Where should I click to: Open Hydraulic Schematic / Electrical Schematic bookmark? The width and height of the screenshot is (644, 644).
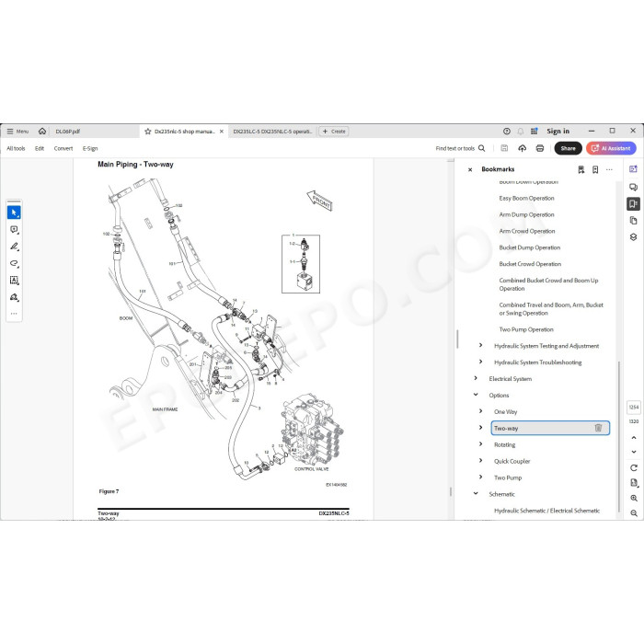pos(546,511)
